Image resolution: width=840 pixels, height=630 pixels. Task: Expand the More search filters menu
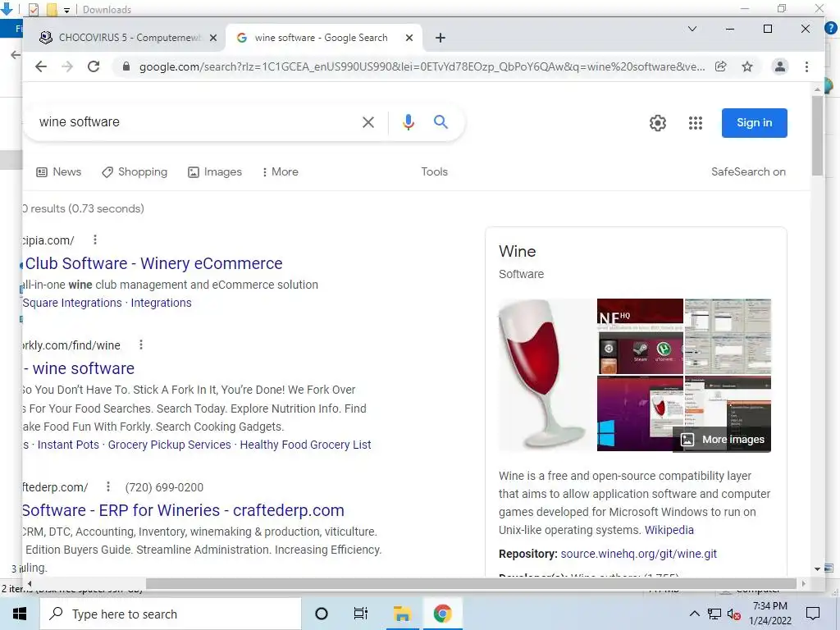tap(281, 172)
